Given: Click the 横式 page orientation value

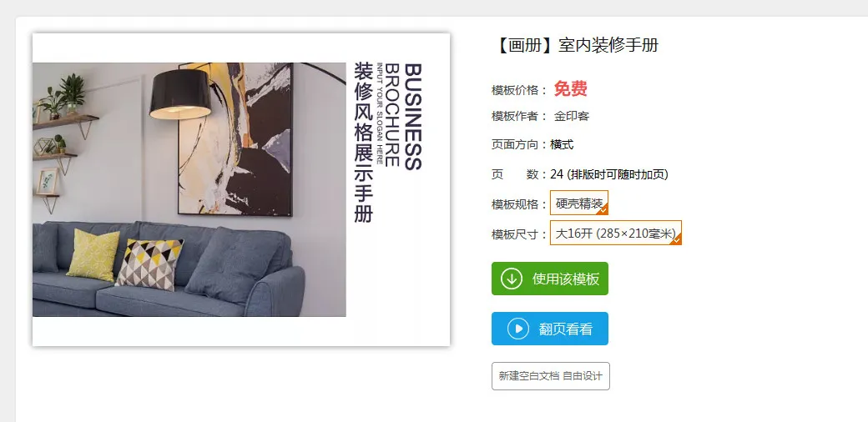Looking at the screenshot, I should pos(562,145).
